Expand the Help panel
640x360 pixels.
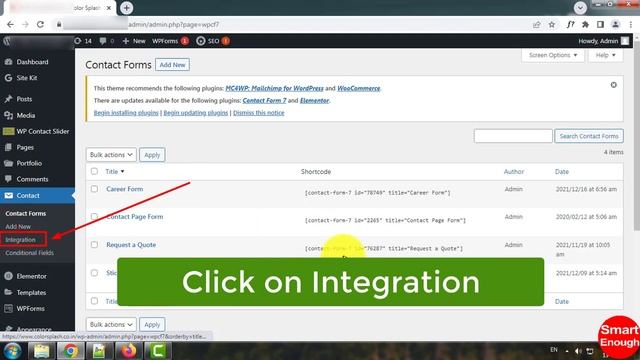(x=605, y=55)
